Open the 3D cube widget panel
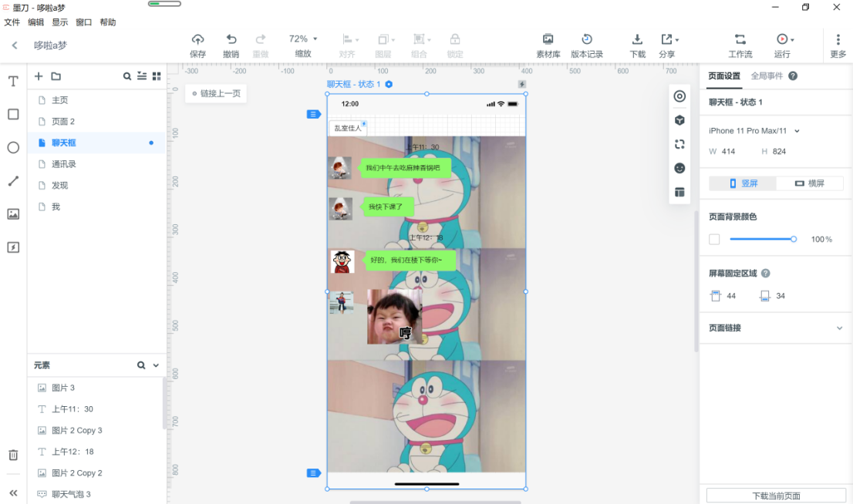Screen dimensions: 853x504 click(x=679, y=120)
